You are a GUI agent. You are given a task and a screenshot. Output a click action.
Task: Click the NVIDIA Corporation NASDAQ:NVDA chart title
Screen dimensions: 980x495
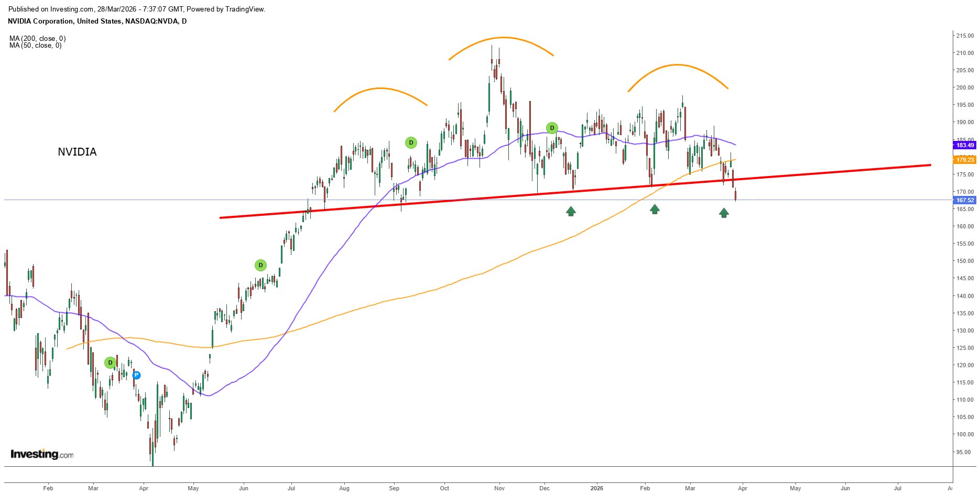tap(97, 21)
